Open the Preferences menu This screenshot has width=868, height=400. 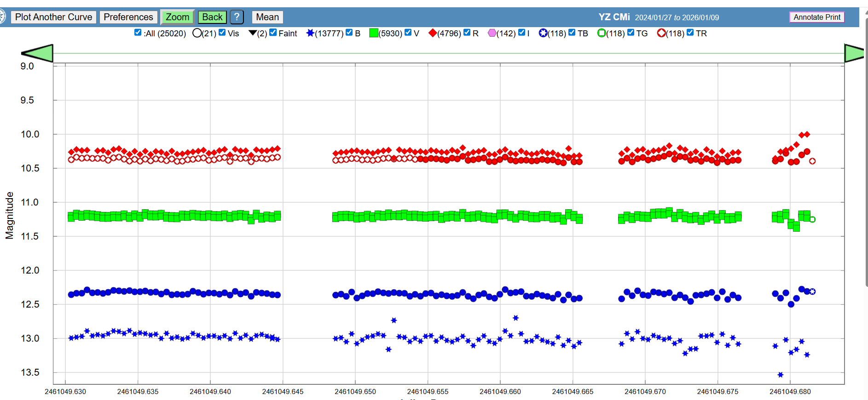(128, 17)
